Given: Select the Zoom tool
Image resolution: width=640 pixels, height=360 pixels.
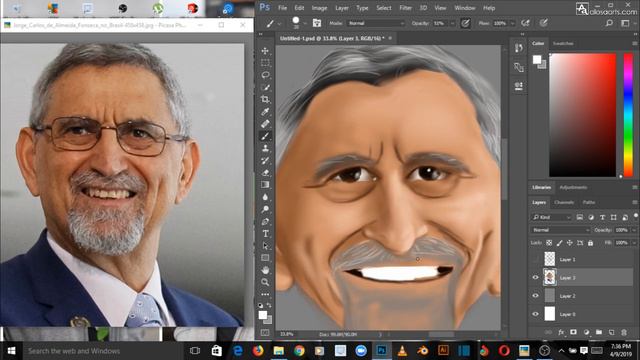Looking at the screenshot, I should (x=265, y=282).
